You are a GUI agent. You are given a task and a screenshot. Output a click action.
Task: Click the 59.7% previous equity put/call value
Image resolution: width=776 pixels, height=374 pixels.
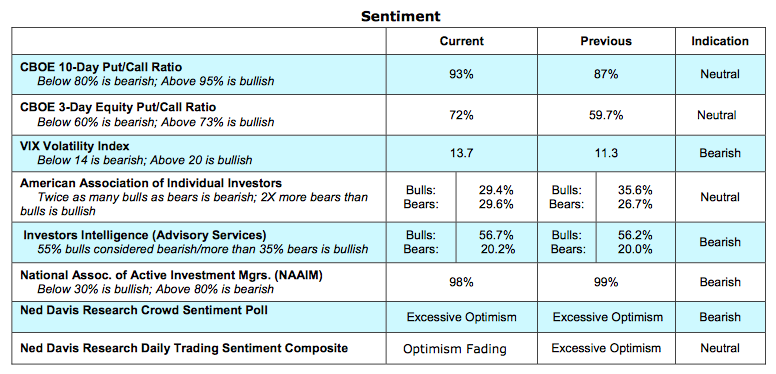tap(606, 115)
